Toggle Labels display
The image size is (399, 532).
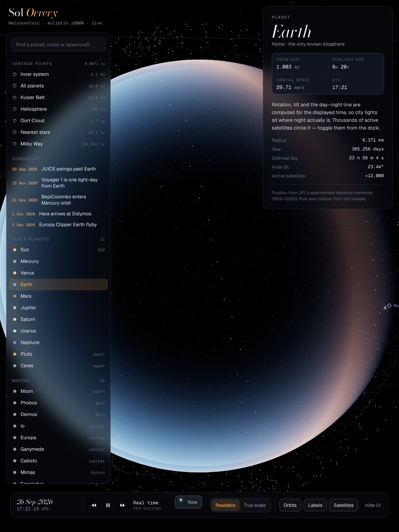point(315,505)
